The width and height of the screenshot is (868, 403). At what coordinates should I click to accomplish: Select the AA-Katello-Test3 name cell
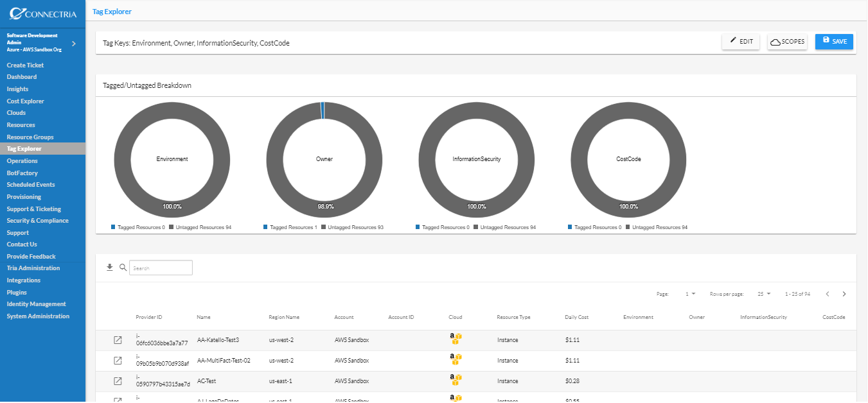click(x=218, y=339)
